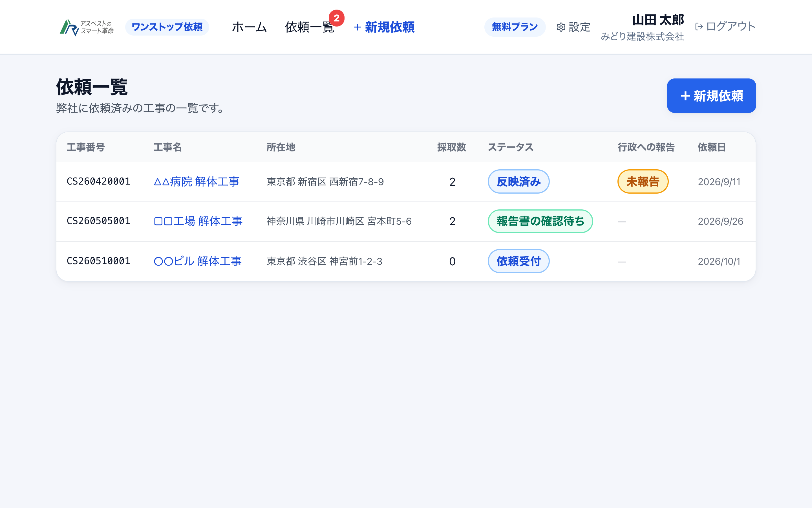
Task: Click the ワンストップ依頼 badge
Action: (x=167, y=27)
